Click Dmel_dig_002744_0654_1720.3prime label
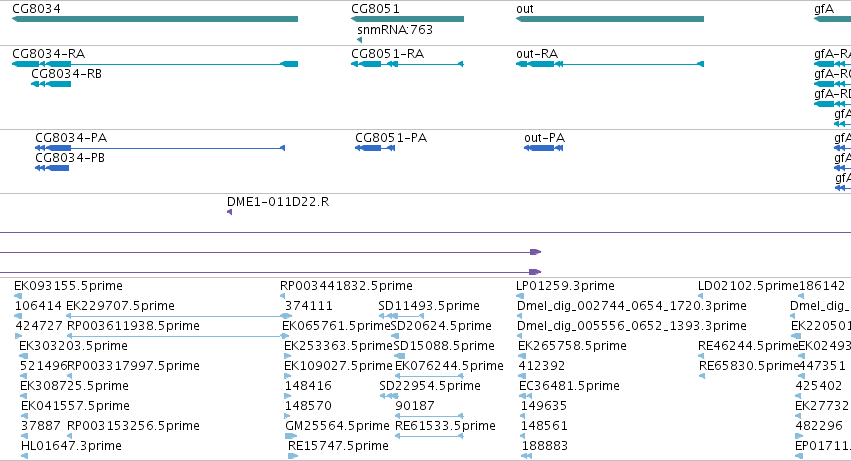The height and width of the screenshot is (461, 851). (x=632, y=306)
